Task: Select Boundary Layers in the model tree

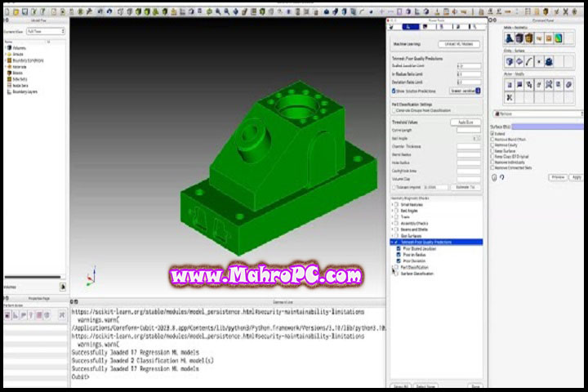Action: 24,91
